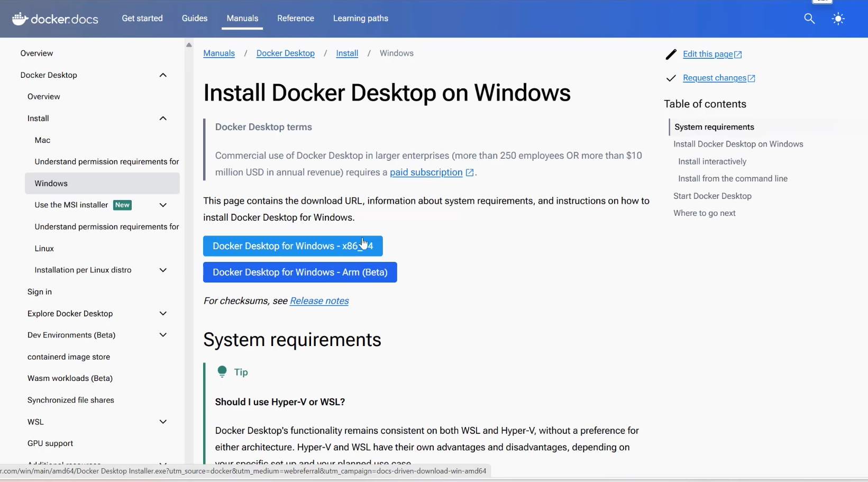Open the Mac install page in sidebar
The width and height of the screenshot is (868, 482).
[x=42, y=140]
